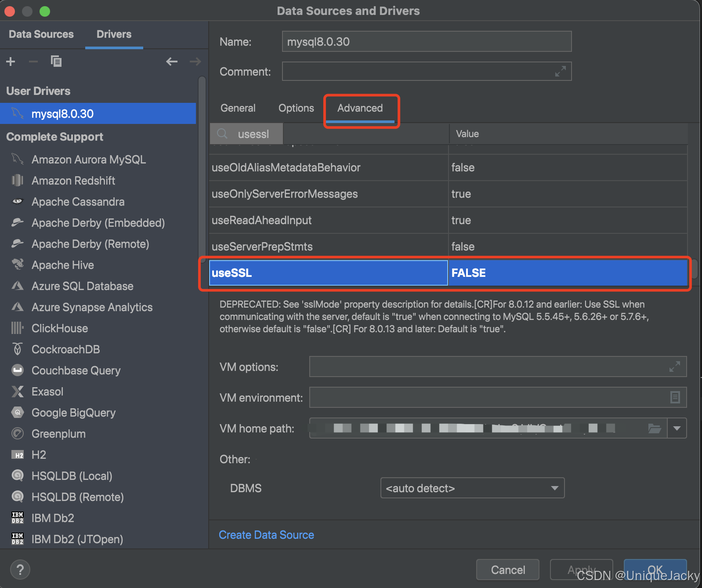Expand the VM options field icon

[675, 367]
